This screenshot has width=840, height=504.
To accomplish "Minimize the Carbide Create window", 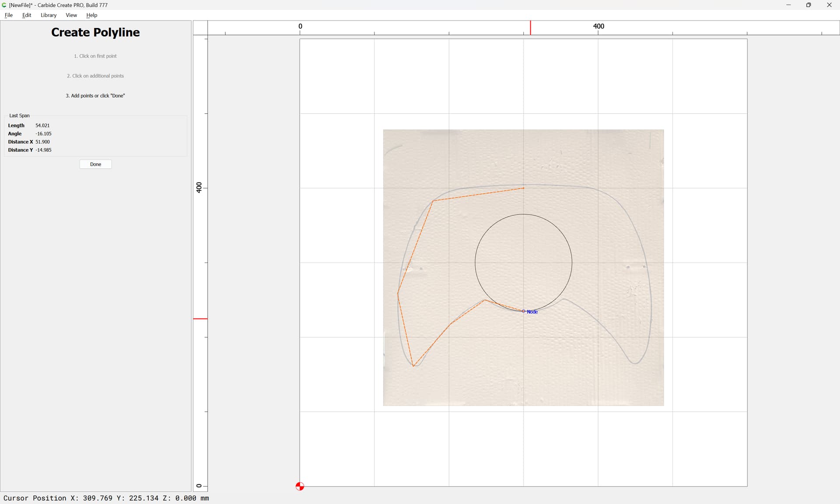I will tap(788, 5).
